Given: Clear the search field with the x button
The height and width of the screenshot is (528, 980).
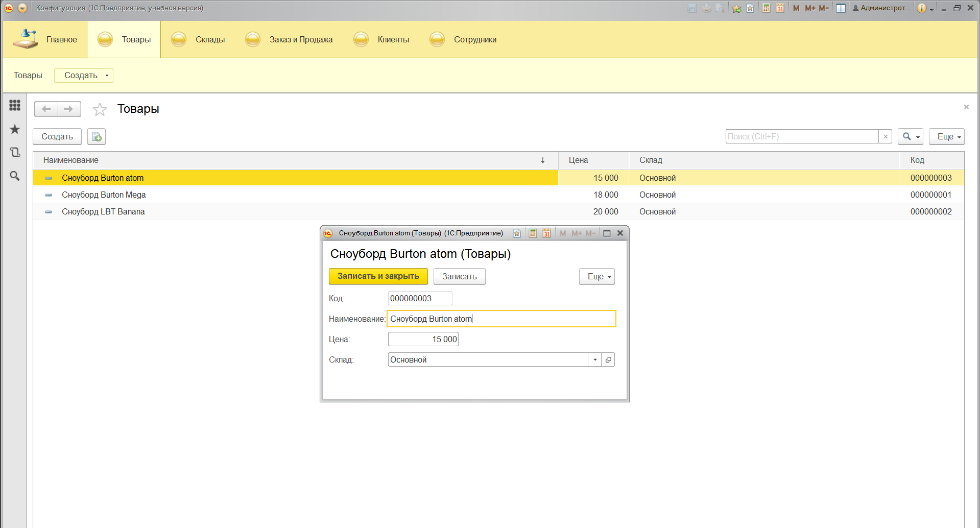Looking at the screenshot, I should click(x=886, y=136).
